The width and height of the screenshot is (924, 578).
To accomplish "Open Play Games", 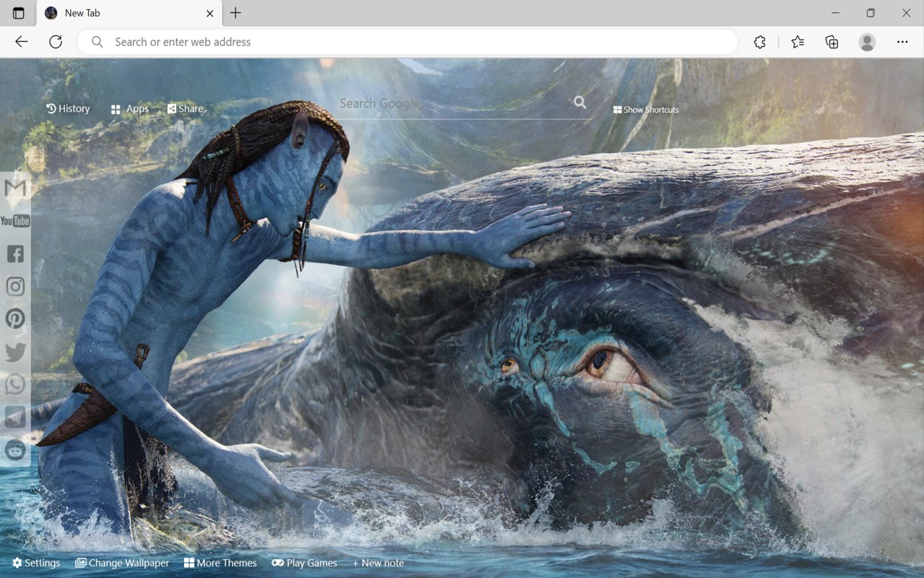I will (x=305, y=563).
